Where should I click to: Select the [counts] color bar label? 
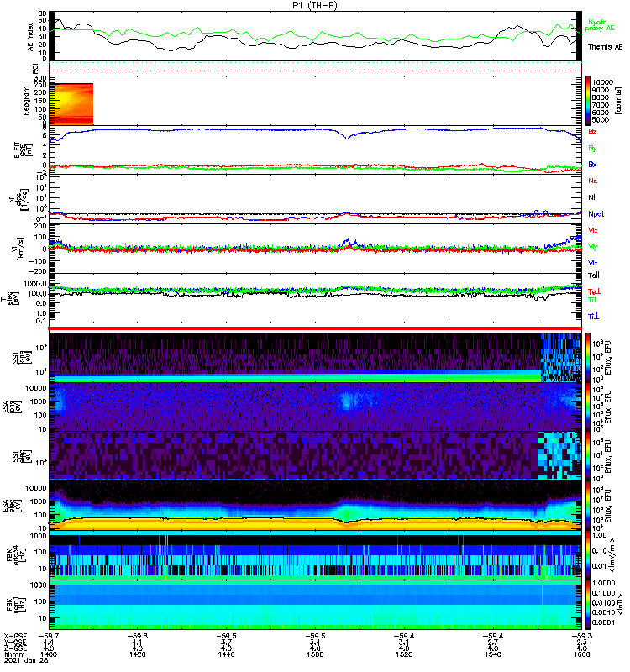[618, 101]
